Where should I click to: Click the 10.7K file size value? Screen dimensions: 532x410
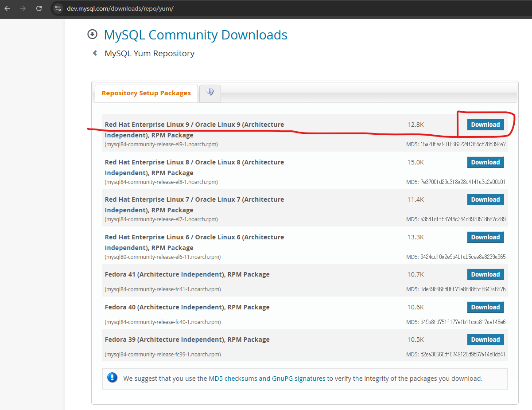tap(416, 274)
